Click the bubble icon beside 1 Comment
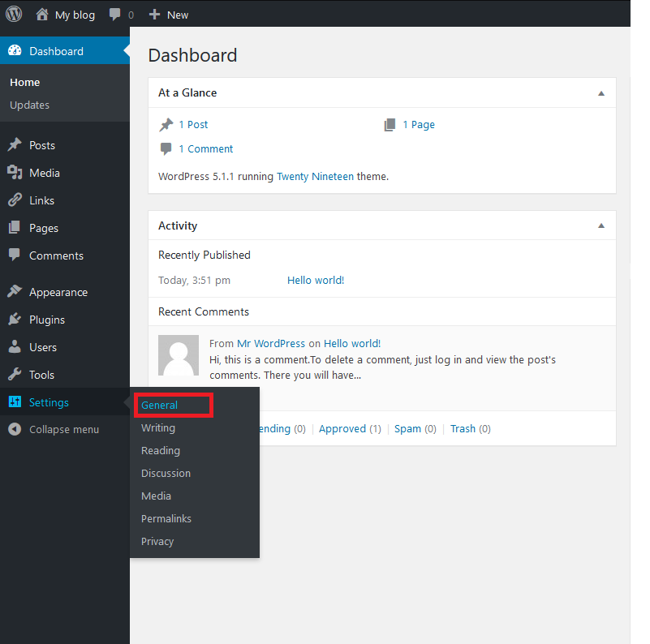 pyautogui.click(x=166, y=148)
